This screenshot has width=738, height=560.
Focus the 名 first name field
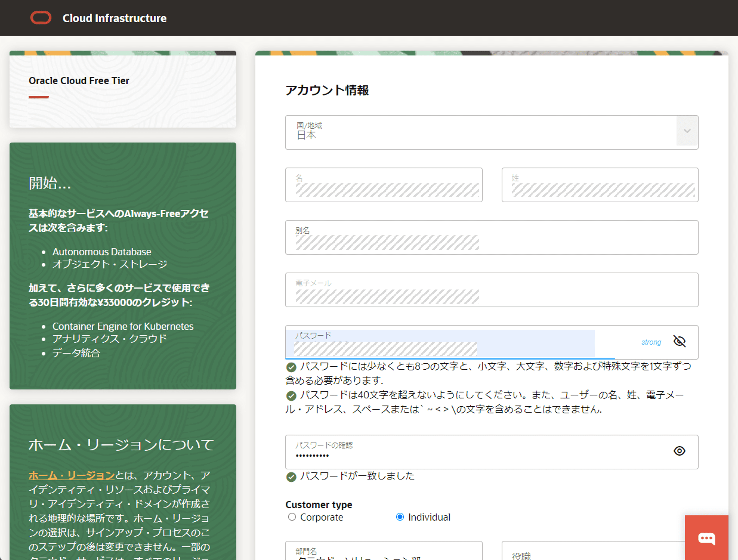tap(384, 185)
